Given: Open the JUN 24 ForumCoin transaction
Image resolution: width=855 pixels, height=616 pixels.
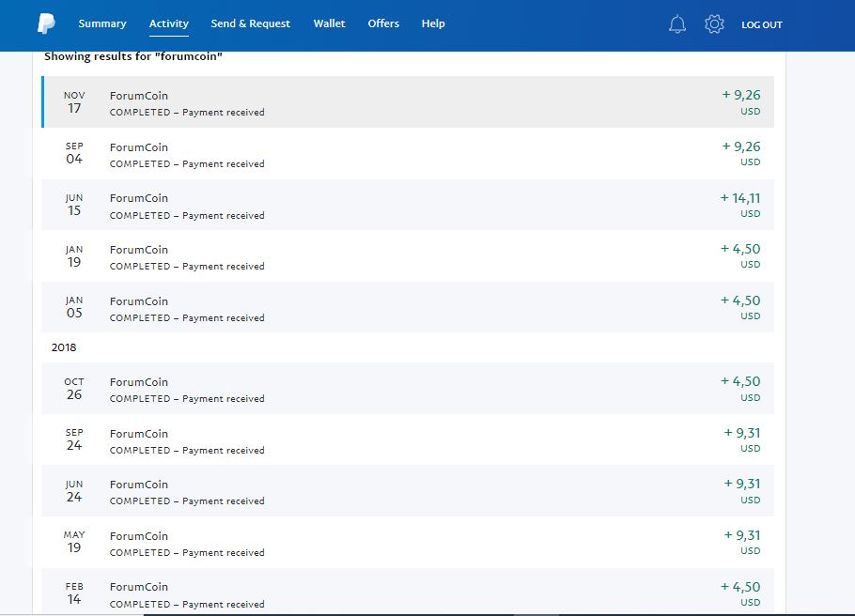Looking at the screenshot, I should (408, 490).
